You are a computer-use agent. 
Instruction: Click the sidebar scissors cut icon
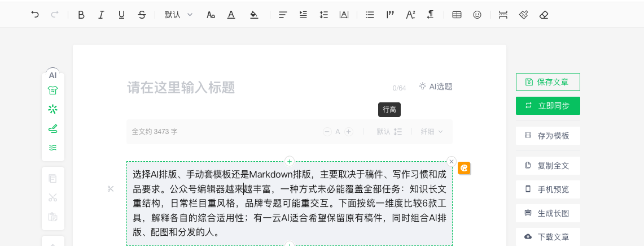coord(52,197)
